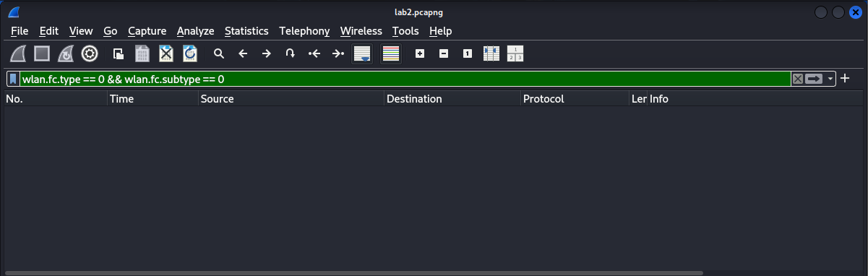868x276 pixels.
Task: Open the display filter bookmark menu
Action: (x=13, y=79)
